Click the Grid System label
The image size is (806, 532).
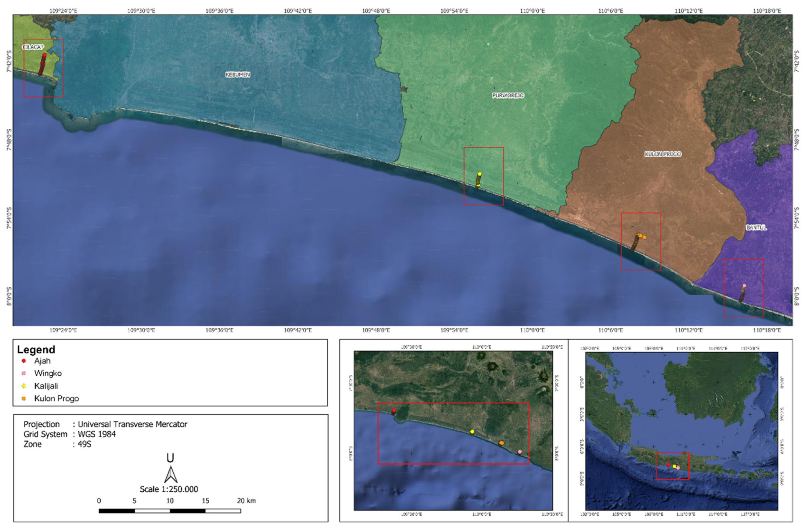[45, 434]
